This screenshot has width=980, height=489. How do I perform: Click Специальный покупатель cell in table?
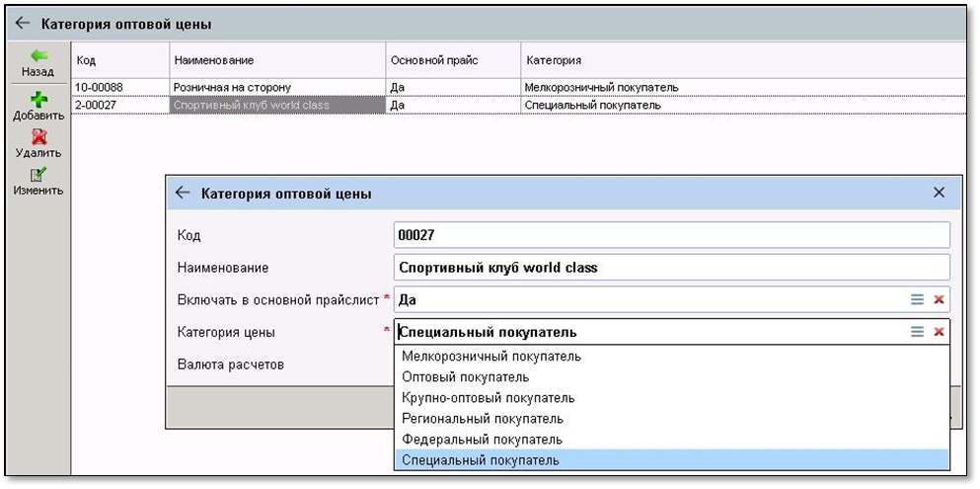tap(744, 105)
